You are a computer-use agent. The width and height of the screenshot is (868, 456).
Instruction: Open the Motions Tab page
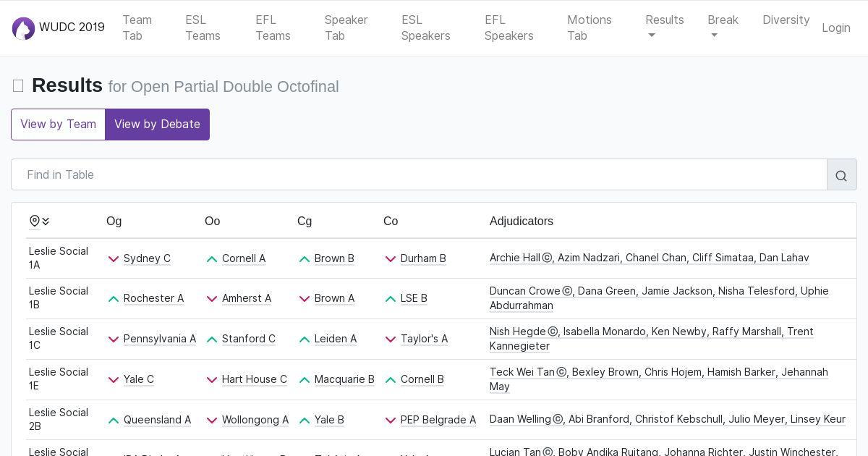coord(589,28)
